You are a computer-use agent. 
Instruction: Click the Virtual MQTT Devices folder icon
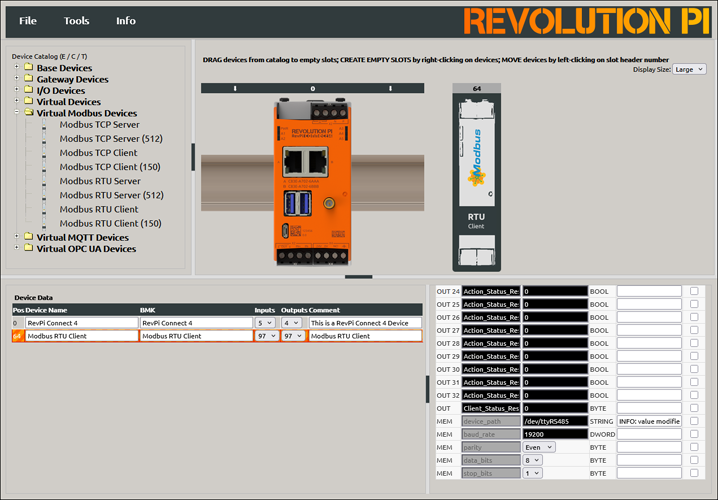point(29,236)
